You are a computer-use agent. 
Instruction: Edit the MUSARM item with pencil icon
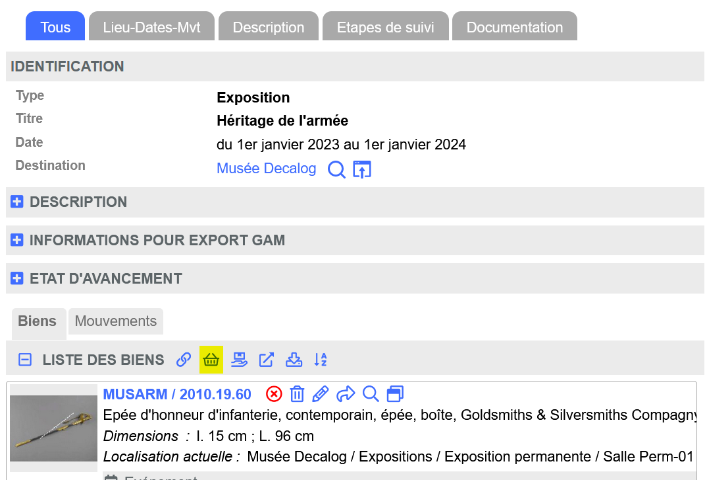(321, 394)
